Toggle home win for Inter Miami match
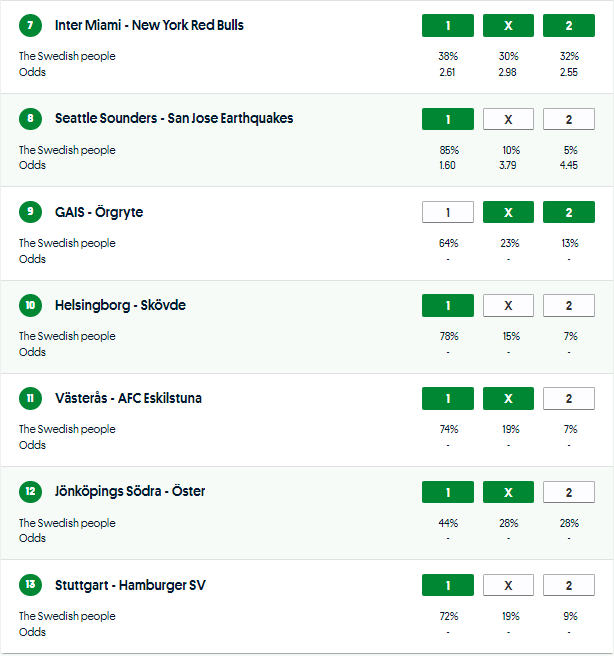 (x=448, y=26)
